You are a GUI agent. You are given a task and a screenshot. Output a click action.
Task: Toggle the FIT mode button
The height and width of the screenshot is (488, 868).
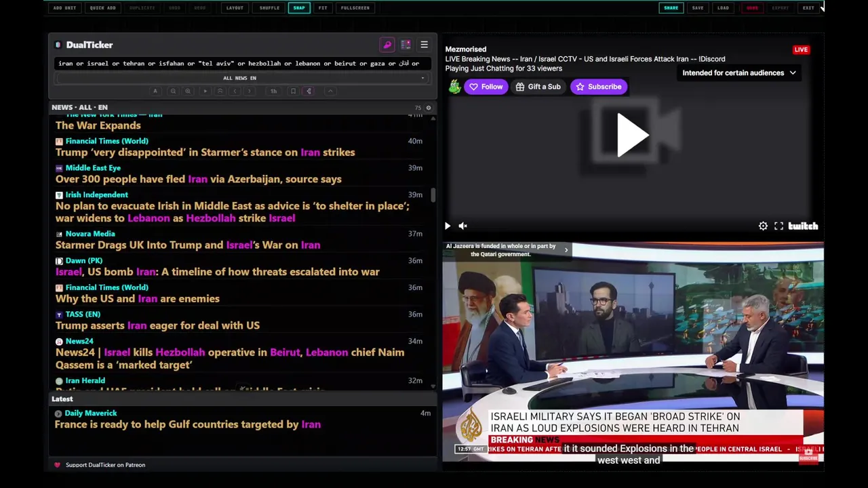[323, 7]
